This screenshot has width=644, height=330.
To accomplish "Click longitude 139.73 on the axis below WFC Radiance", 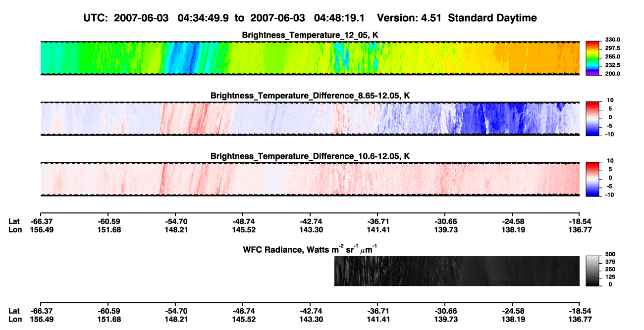I will pyautogui.click(x=445, y=319).
